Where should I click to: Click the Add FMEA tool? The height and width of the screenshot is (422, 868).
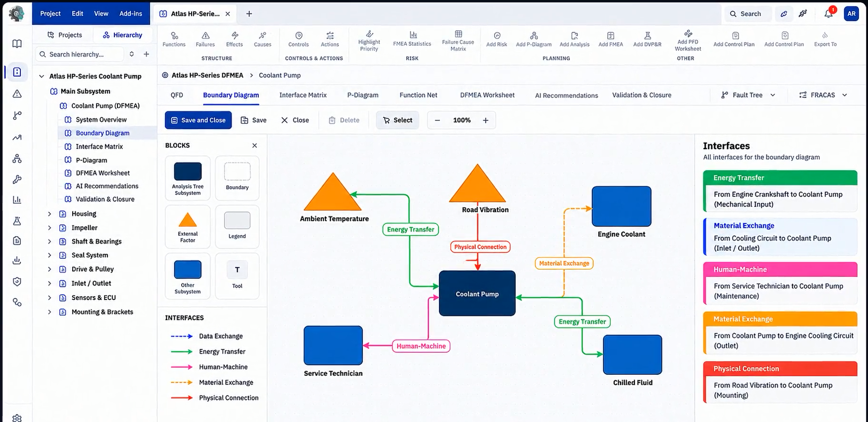611,39
